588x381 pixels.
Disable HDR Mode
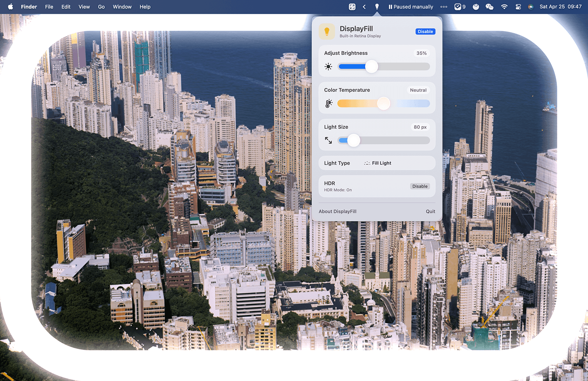point(419,186)
